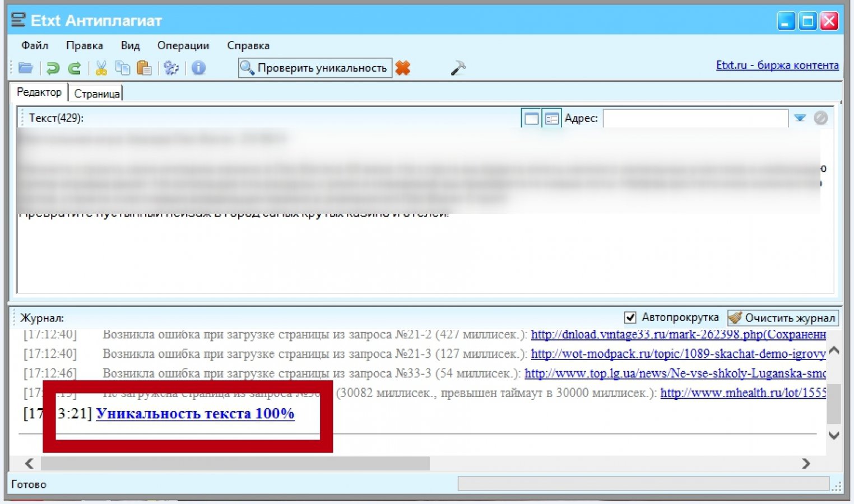The height and width of the screenshot is (504, 854).
Task: Undo with the green back arrow
Action: [x=53, y=68]
